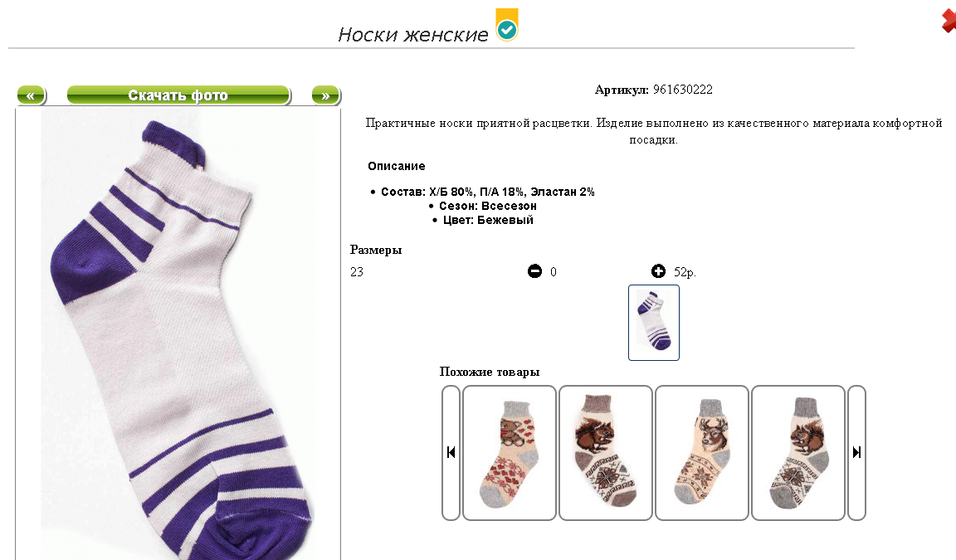The width and height of the screenshot is (956, 560).
Task: Open the squirrel sock with gray cuff
Action: pos(798,453)
